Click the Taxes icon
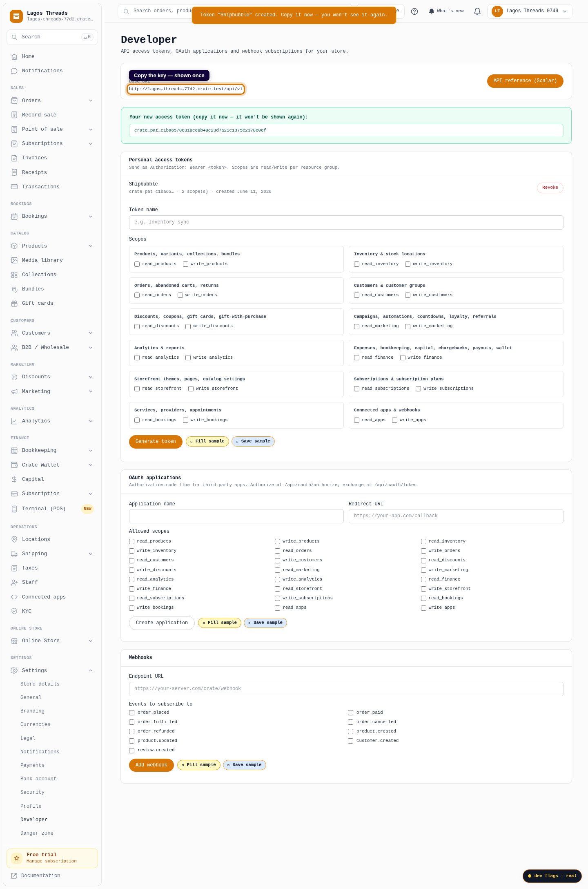588x889 pixels. click(14, 568)
